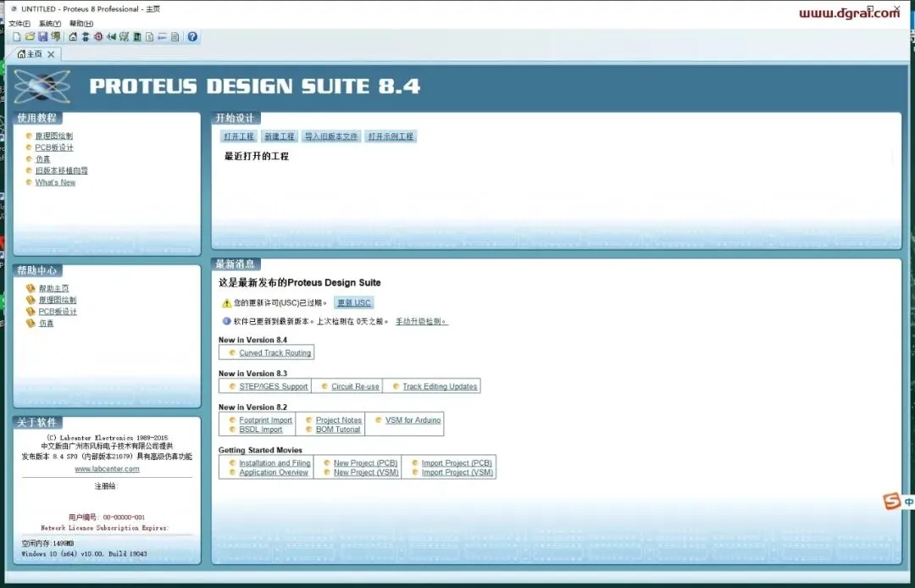Open the Circuit Re-use link
The height and width of the screenshot is (588, 915).
pos(355,386)
